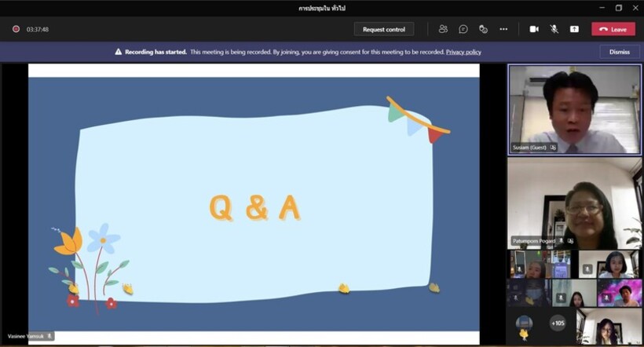The image size is (644, 347).
Task: Dismiss the recording notification banner
Action: (x=619, y=52)
